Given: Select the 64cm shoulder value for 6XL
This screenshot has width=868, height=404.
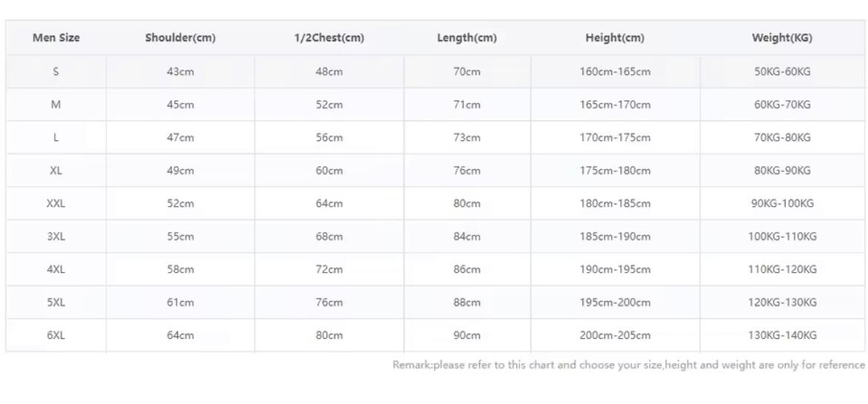Looking at the screenshot, I should point(180,335).
